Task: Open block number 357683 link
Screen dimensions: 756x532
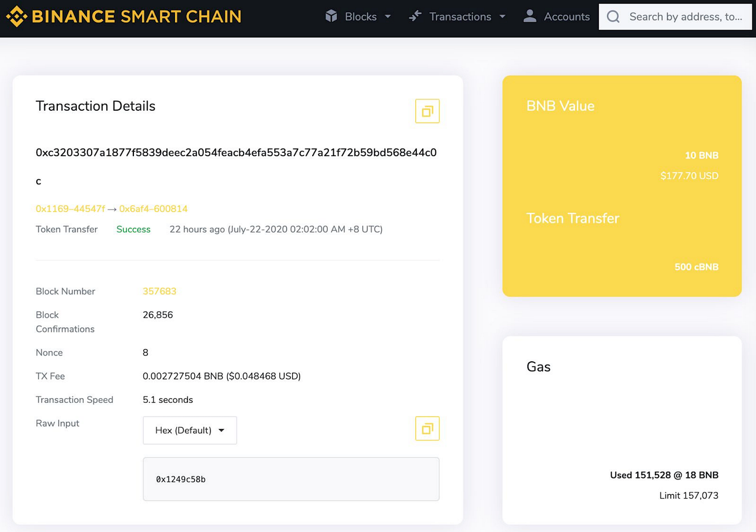Action: (159, 292)
